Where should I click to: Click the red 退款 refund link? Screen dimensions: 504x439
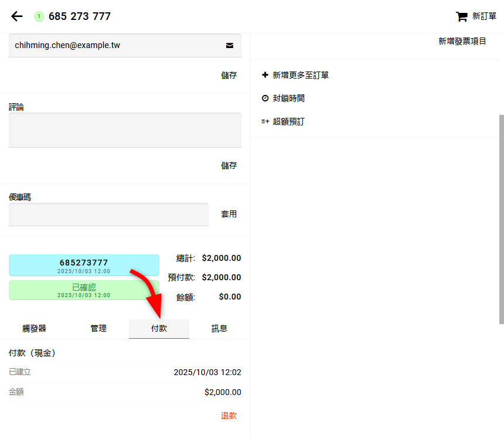pos(229,416)
